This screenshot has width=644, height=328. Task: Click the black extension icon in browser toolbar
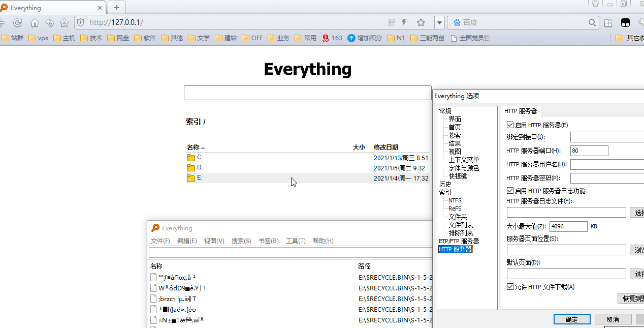pos(626,22)
